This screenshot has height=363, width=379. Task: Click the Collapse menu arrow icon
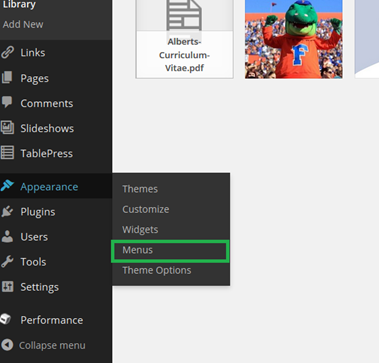point(7,345)
